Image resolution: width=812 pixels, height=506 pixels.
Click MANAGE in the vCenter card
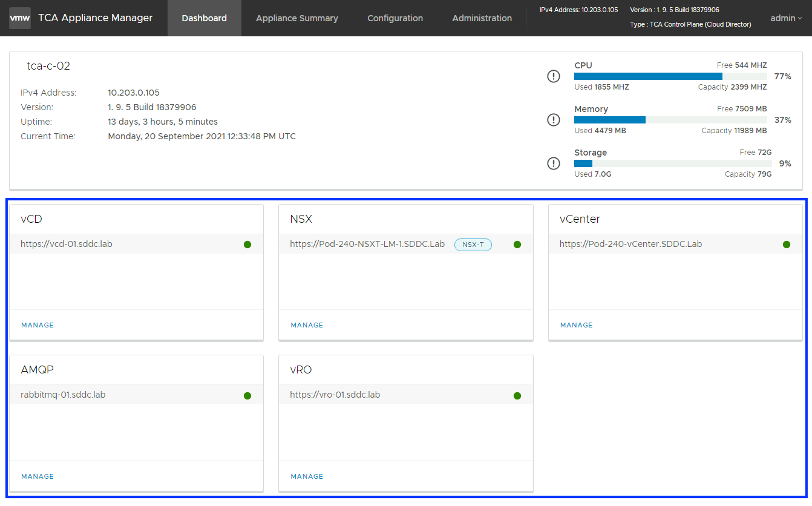pyautogui.click(x=576, y=325)
